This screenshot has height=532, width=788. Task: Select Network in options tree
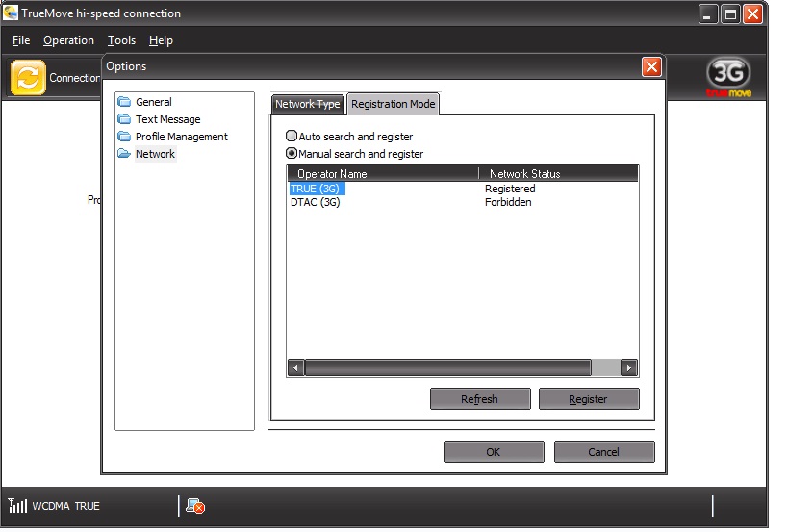point(155,153)
